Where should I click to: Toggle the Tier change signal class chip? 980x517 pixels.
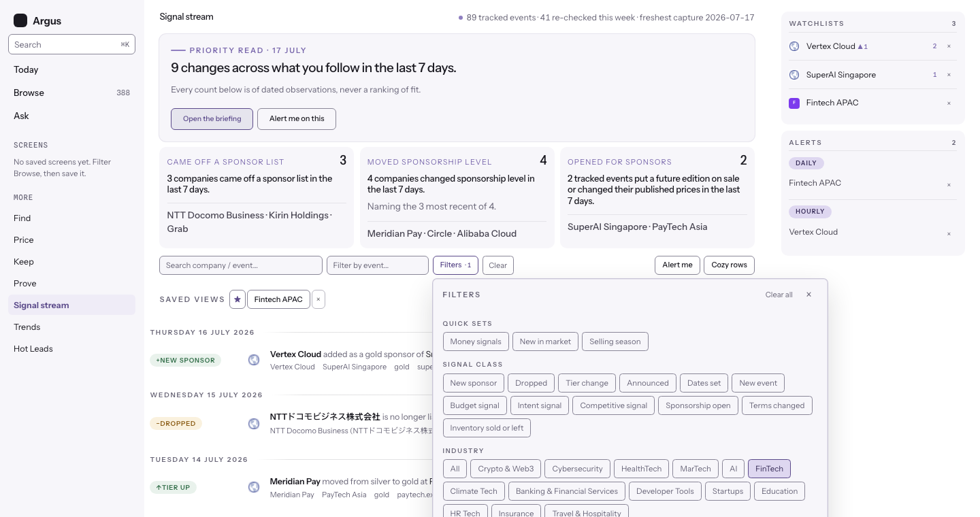[587, 383]
